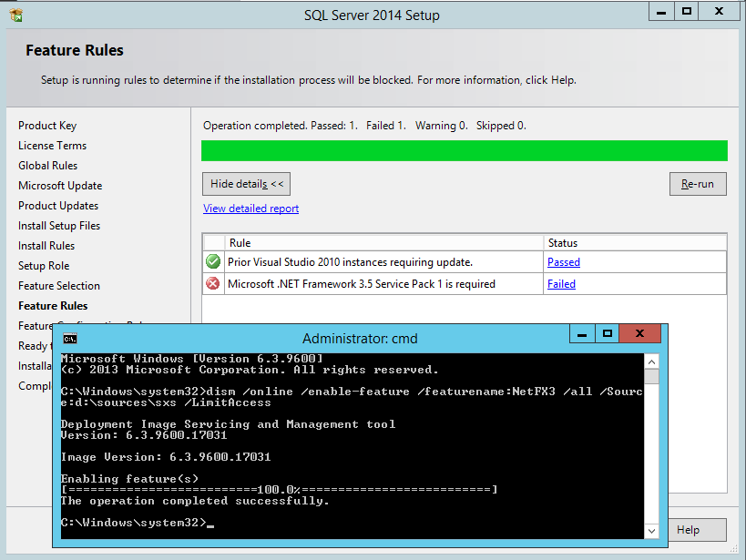This screenshot has width=746, height=560.
Task: Click the green passed checkmark icon
Action: coord(213,262)
